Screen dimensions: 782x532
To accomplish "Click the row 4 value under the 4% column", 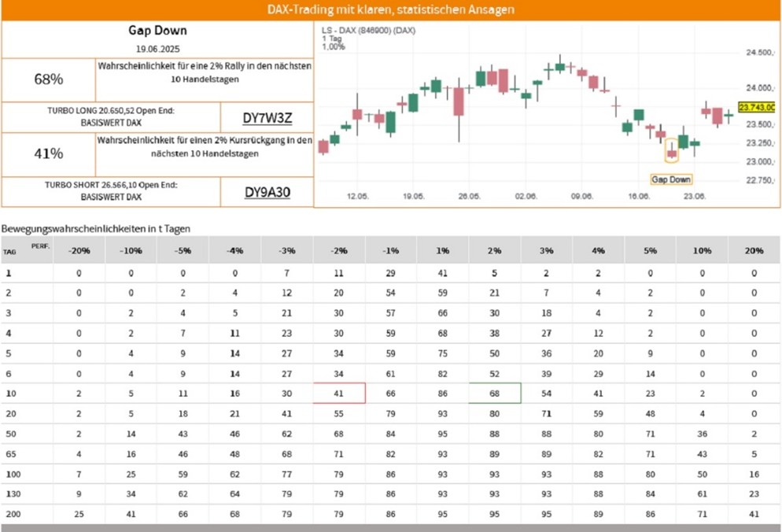I will pyautogui.click(x=599, y=334).
